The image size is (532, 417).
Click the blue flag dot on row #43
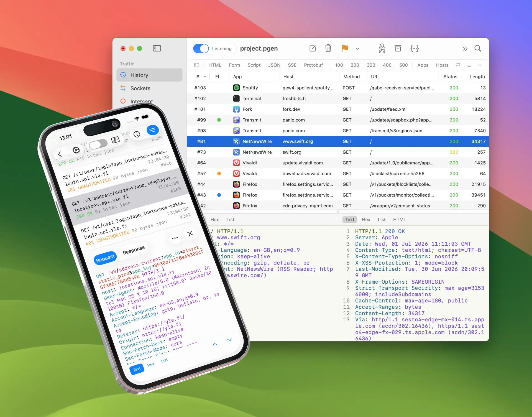pyautogui.click(x=219, y=195)
